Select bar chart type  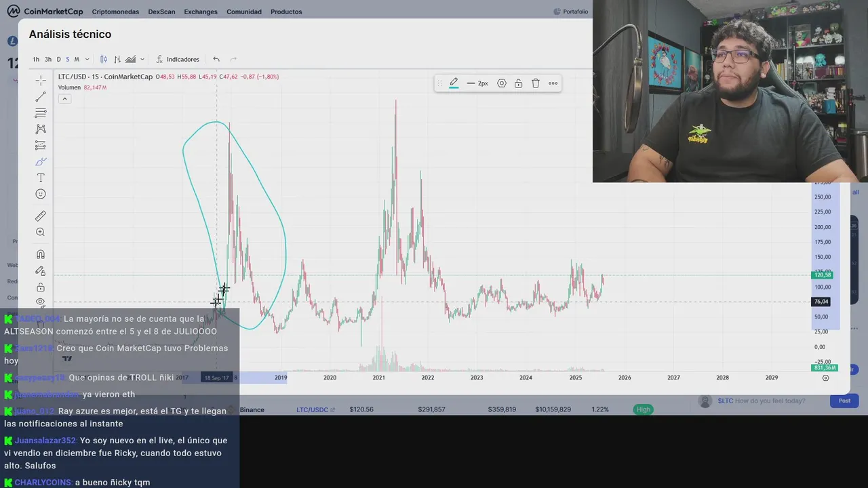117,59
